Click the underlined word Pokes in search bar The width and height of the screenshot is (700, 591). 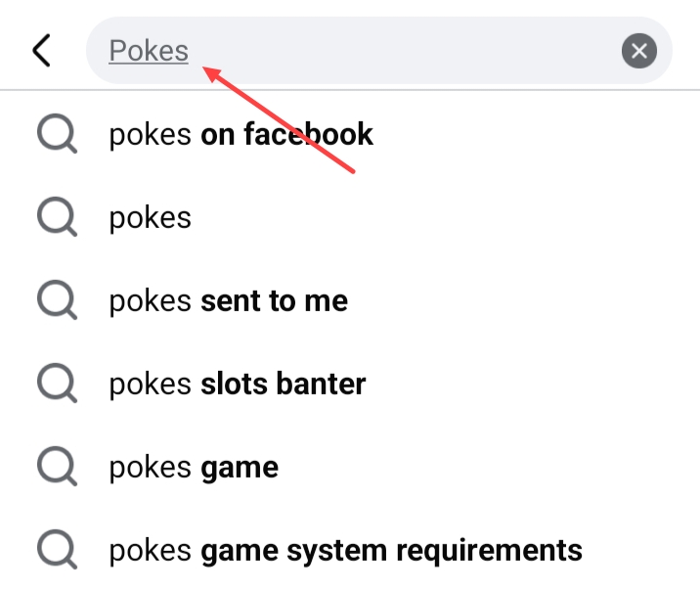(x=149, y=51)
